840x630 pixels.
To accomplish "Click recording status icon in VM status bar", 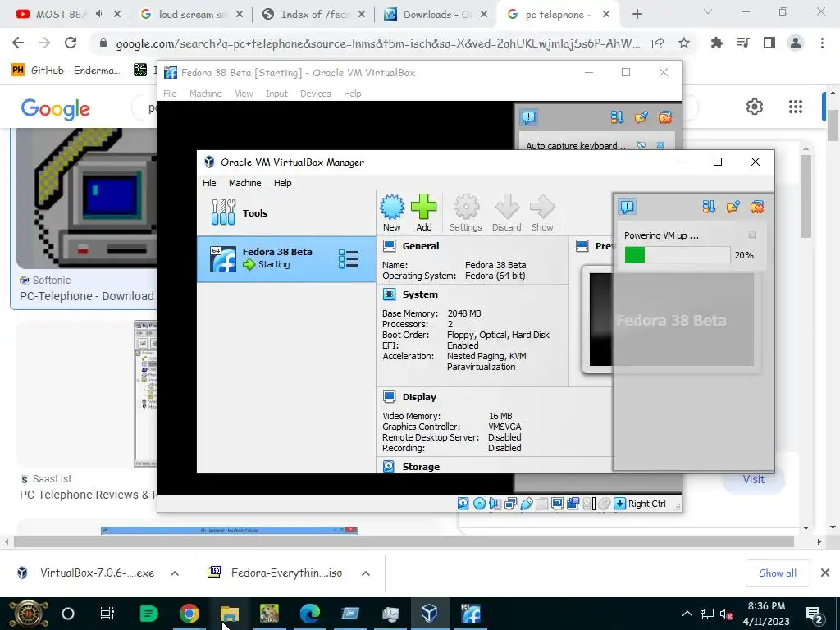I will [x=573, y=504].
